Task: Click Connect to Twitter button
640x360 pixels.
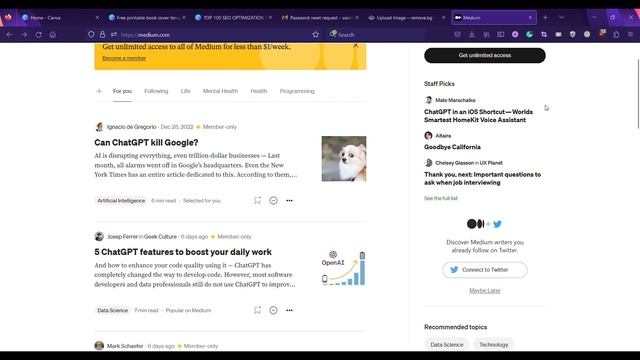Action: [485, 270]
